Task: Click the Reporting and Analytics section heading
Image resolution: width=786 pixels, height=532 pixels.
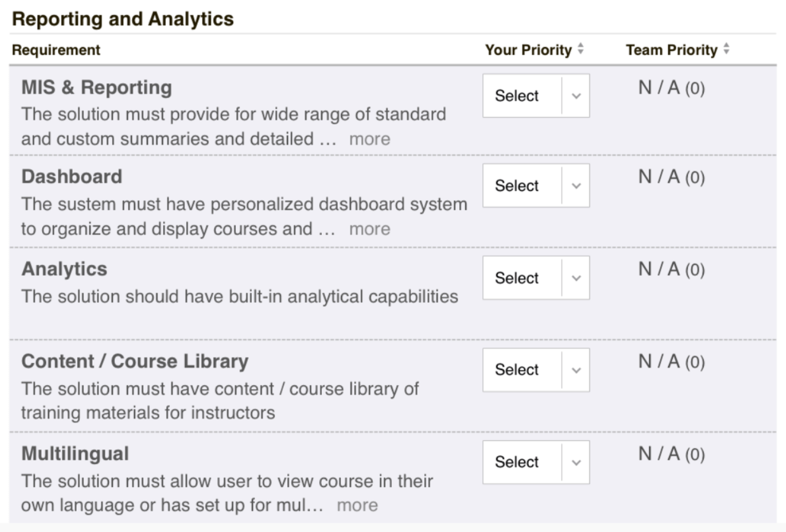Action: (123, 19)
